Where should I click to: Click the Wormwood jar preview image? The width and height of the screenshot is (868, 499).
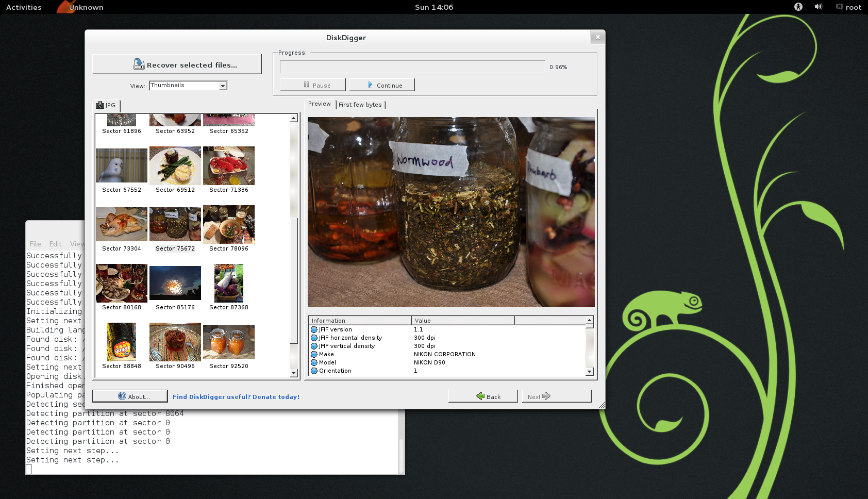pos(451,212)
